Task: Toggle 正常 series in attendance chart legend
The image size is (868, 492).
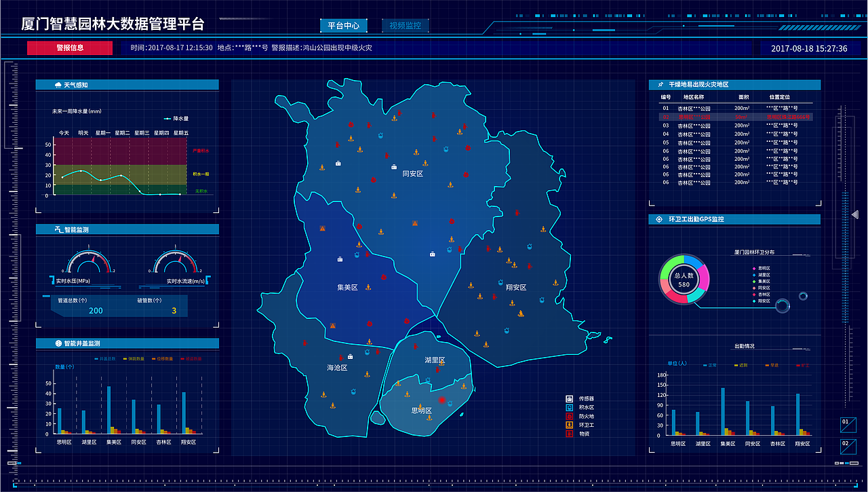Action: coord(709,365)
